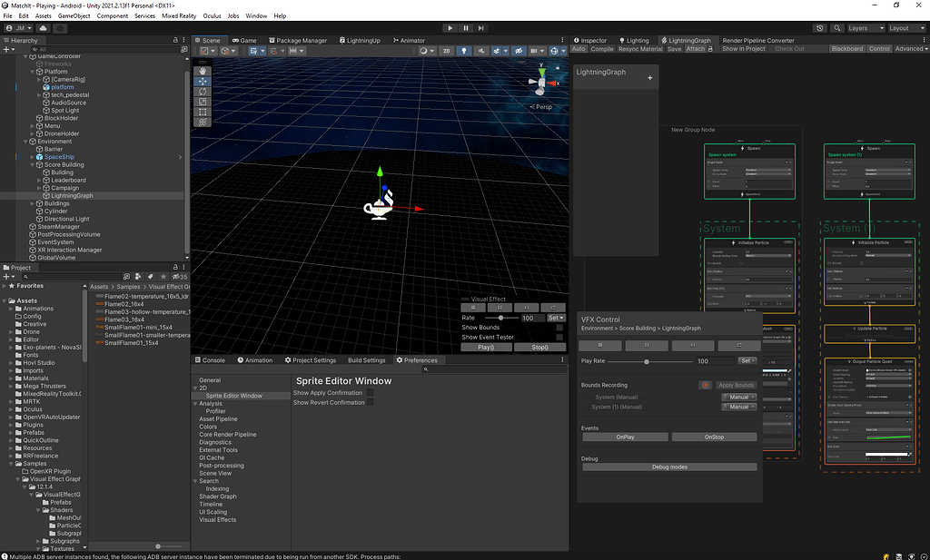Click the OnPlay event button in VFX Control
The height and width of the screenshot is (560, 930).
[625, 437]
